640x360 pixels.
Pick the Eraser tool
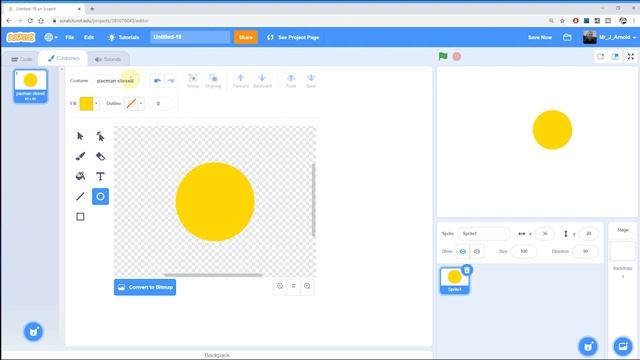(100, 156)
